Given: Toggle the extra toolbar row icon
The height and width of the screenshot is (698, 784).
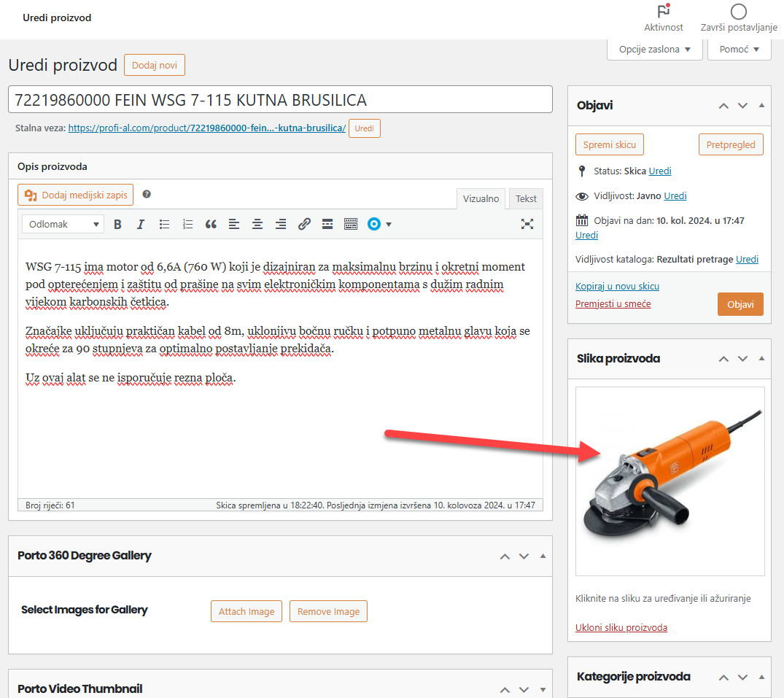Looking at the screenshot, I should coord(351,225).
